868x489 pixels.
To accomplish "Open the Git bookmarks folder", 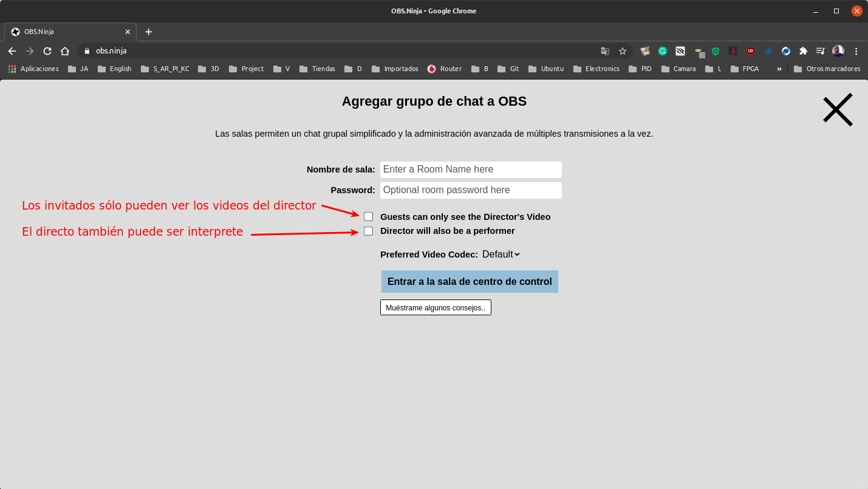I will point(508,69).
